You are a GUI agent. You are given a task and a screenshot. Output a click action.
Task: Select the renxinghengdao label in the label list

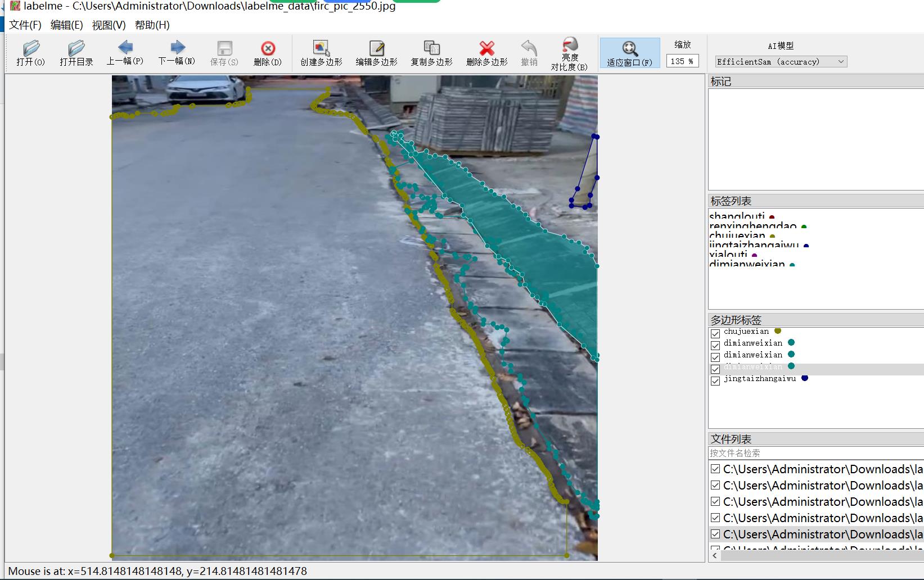pos(753,226)
